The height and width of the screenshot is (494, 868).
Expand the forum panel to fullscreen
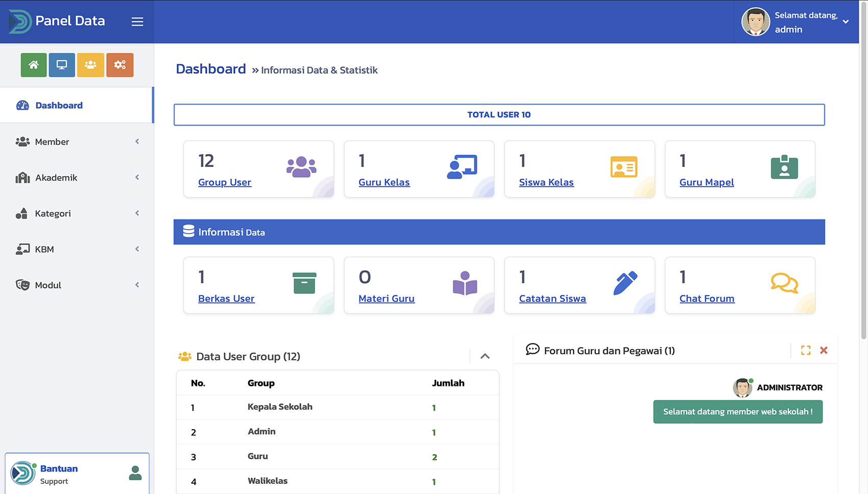[806, 350]
